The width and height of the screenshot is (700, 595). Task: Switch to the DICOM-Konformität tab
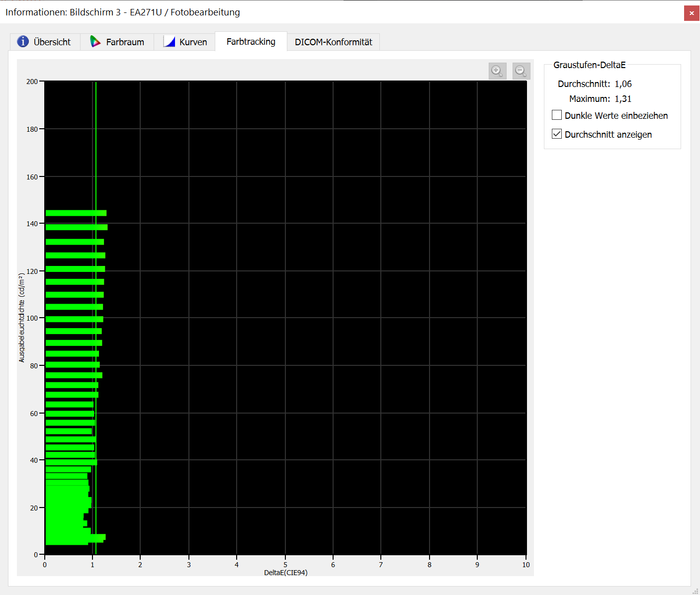pyautogui.click(x=333, y=42)
